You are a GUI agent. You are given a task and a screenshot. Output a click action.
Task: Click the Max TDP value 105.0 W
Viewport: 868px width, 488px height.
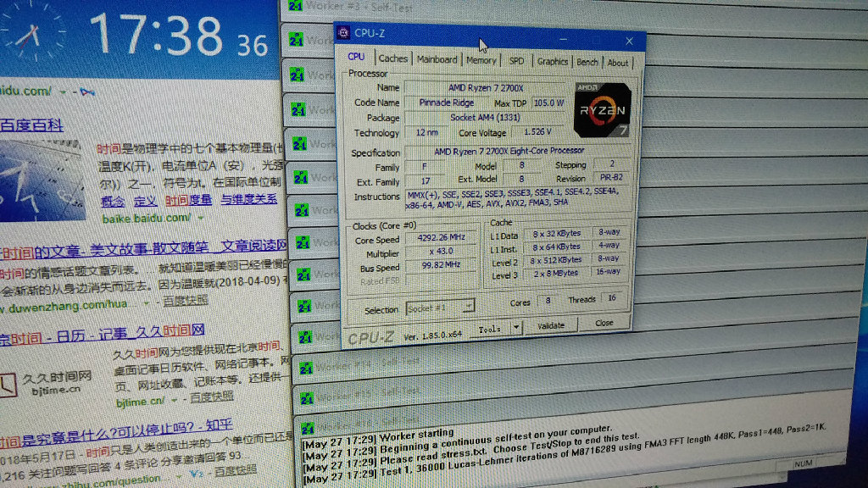click(548, 103)
